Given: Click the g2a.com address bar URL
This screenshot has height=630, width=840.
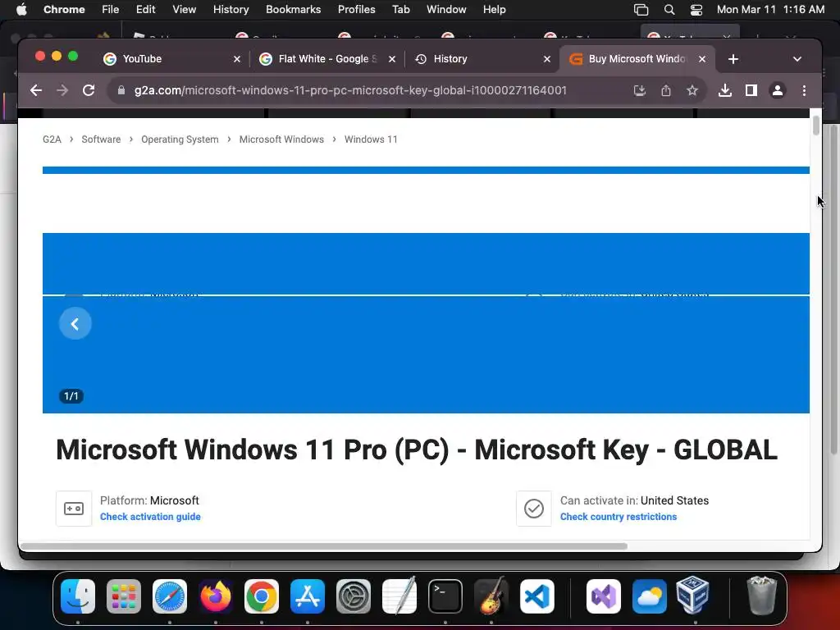Looking at the screenshot, I should [x=350, y=90].
